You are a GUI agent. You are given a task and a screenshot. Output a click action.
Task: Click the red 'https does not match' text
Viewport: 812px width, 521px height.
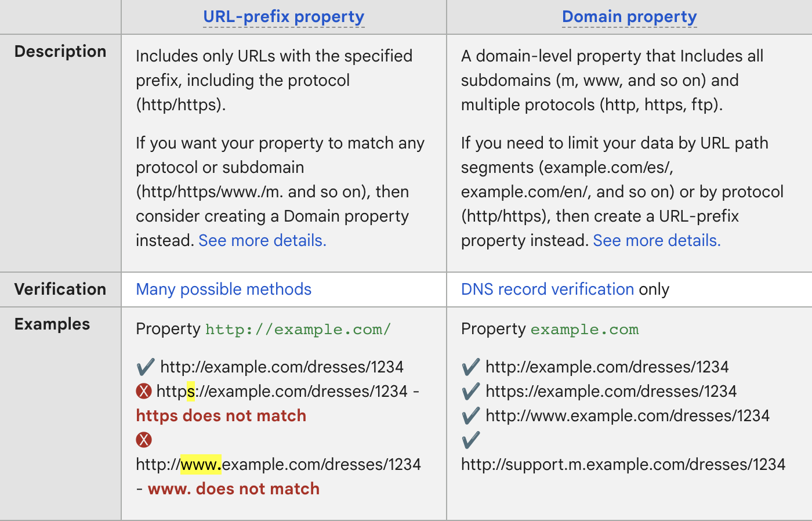tap(221, 416)
